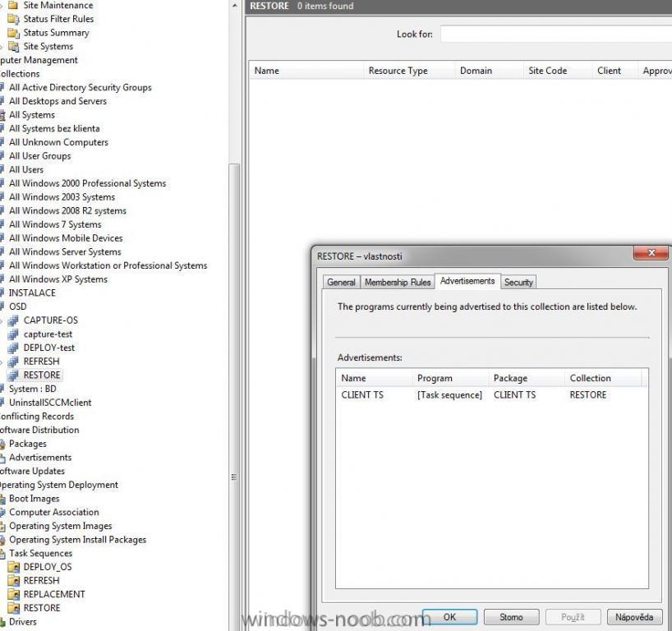Expand the REFRESH collection under OSD

tap(2, 362)
